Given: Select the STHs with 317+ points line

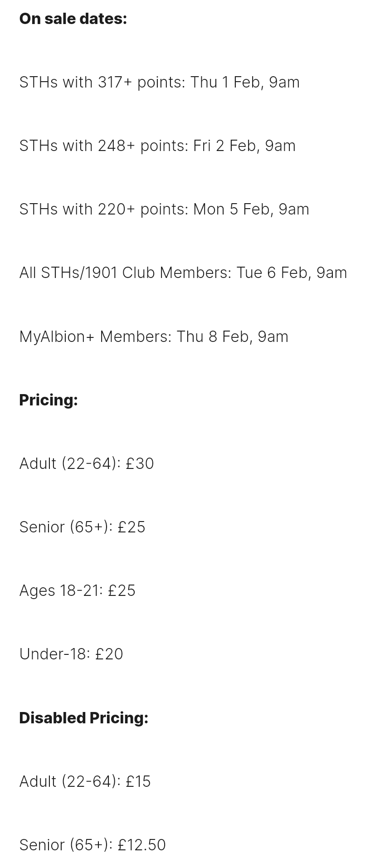Looking at the screenshot, I should (x=160, y=82).
